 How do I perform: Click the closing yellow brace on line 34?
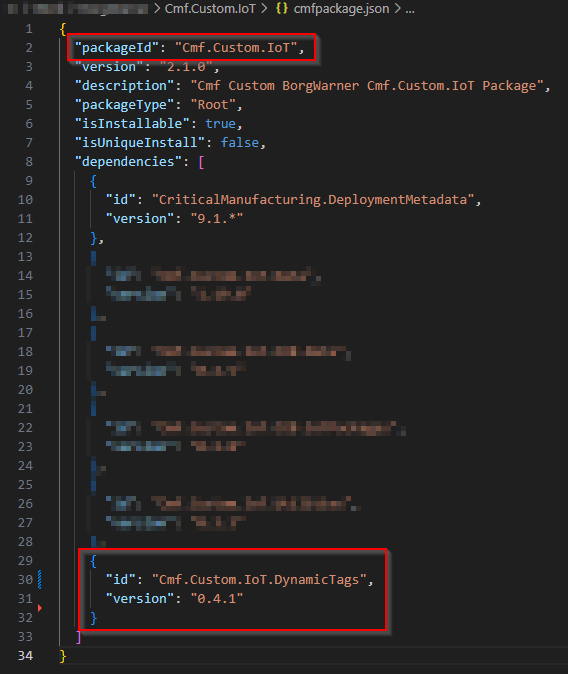[x=63, y=656]
